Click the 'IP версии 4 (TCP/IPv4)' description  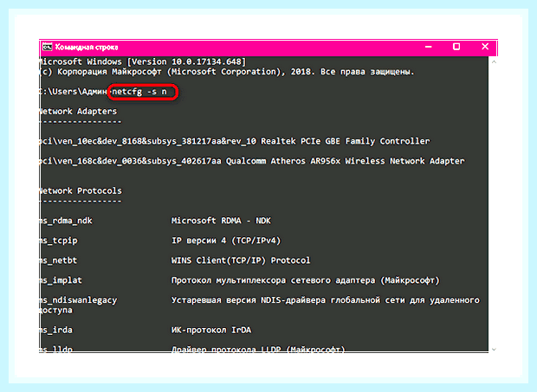tap(226, 241)
